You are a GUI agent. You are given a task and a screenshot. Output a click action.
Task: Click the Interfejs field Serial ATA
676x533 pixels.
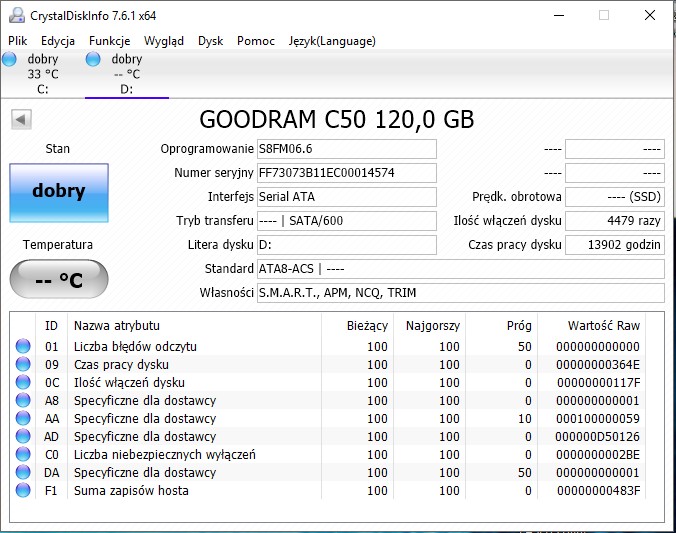[x=347, y=197]
